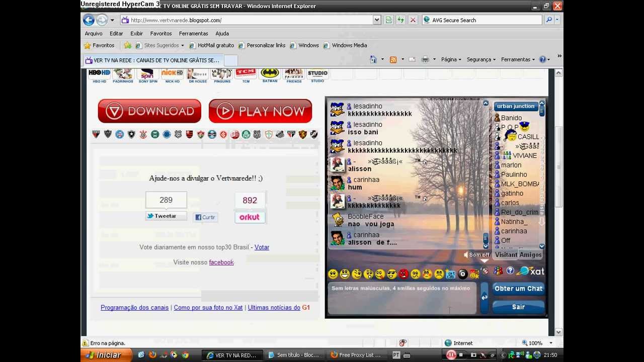Open the Ferramentas command bar dropdown
The image size is (644, 362).
click(518, 59)
